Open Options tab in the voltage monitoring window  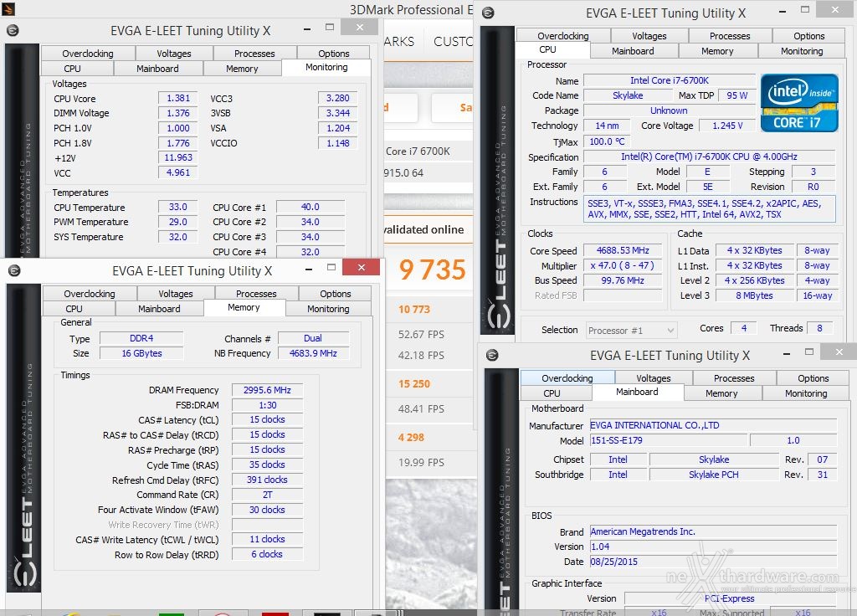[x=333, y=53]
